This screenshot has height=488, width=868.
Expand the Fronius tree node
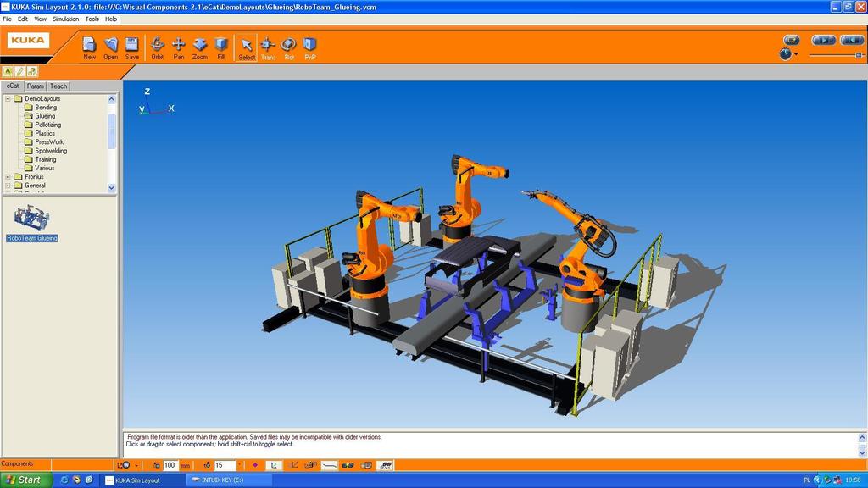[x=8, y=177]
